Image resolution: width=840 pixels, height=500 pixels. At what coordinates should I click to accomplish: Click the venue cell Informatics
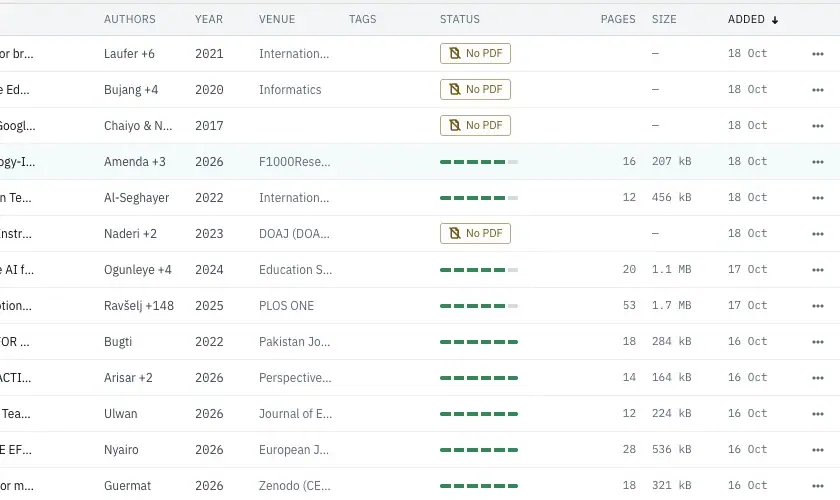(x=290, y=89)
